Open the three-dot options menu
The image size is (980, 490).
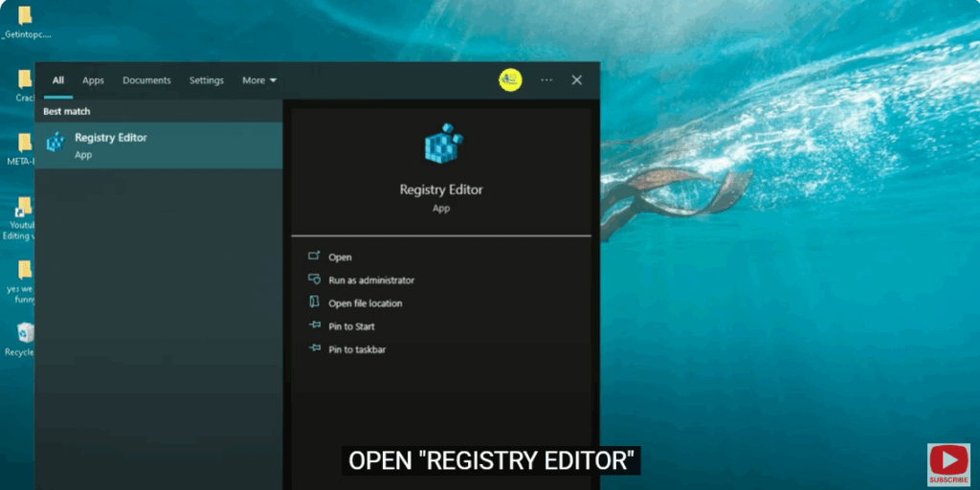click(x=546, y=80)
